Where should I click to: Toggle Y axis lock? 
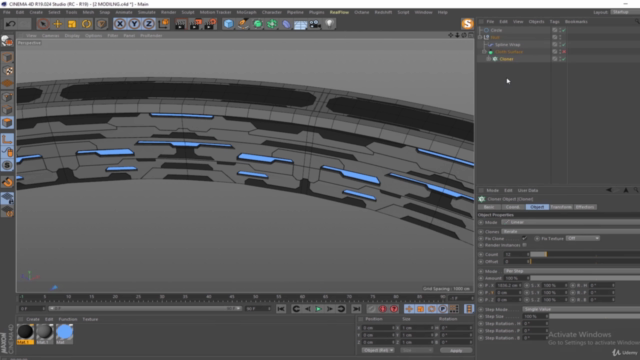pos(134,24)
